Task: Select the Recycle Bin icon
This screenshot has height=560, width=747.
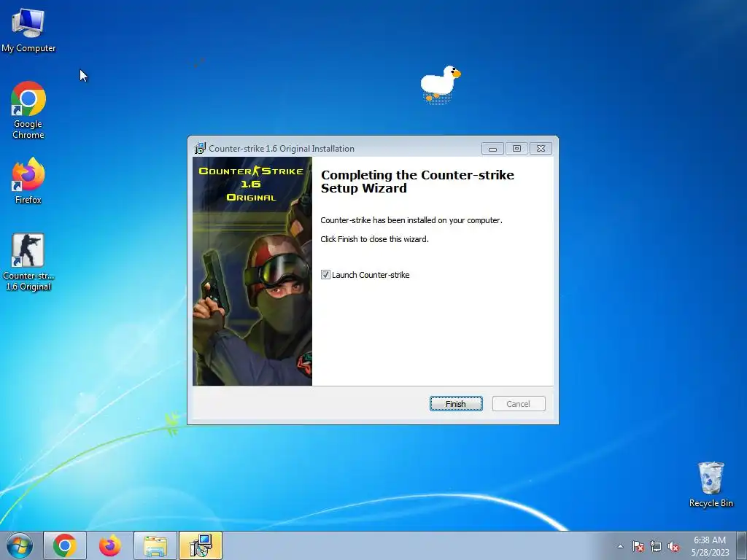Action: (711, 484)
